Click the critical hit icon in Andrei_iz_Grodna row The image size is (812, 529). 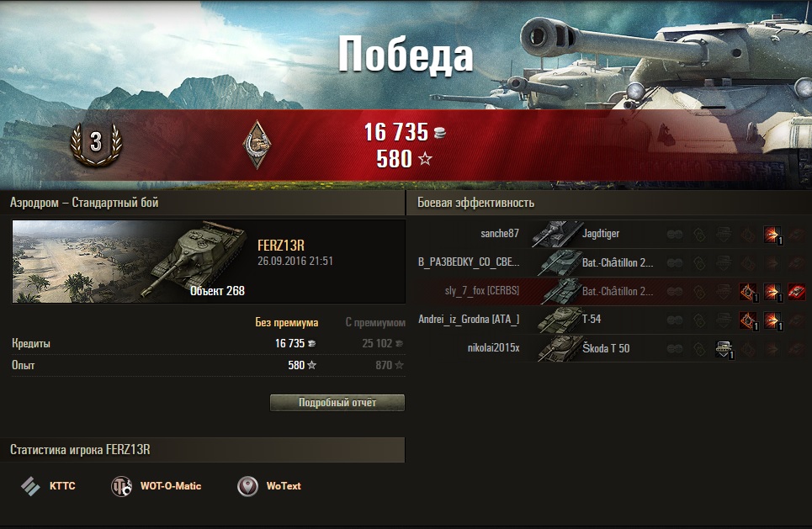pos(748,320)
